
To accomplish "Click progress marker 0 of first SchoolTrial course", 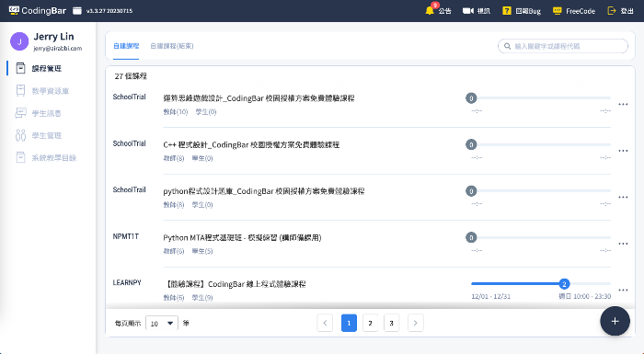I will click(471, 98).
